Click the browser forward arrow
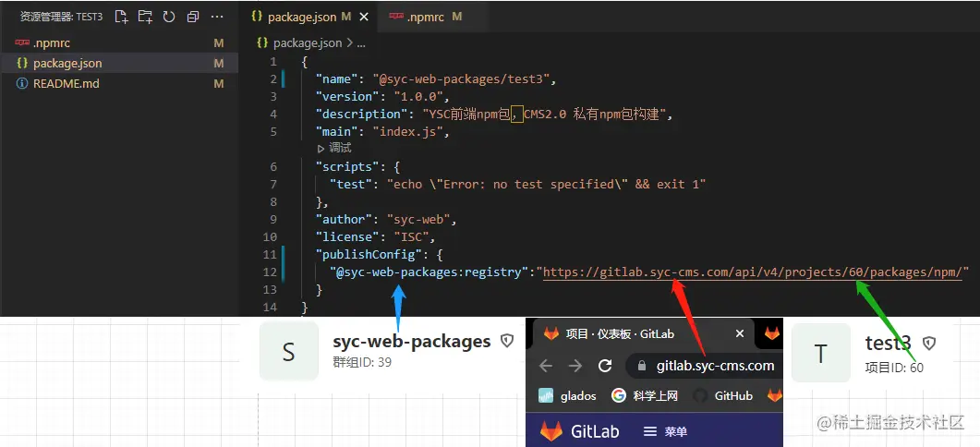The image size is (980, 447). pyautogui.click(x=575, y=366)
